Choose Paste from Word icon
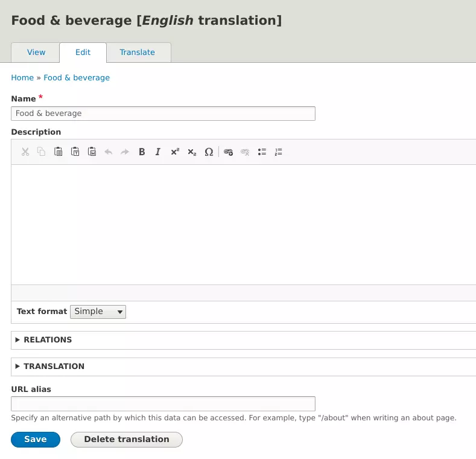 [x=92, y=152]
